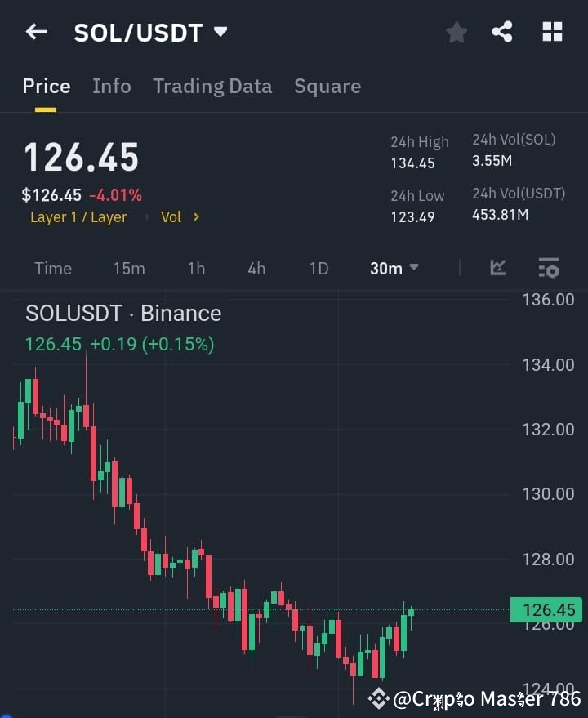Viewport: 588px width, 718px height.
Task: Open the Trading Data tab
Action: point(212,86)
